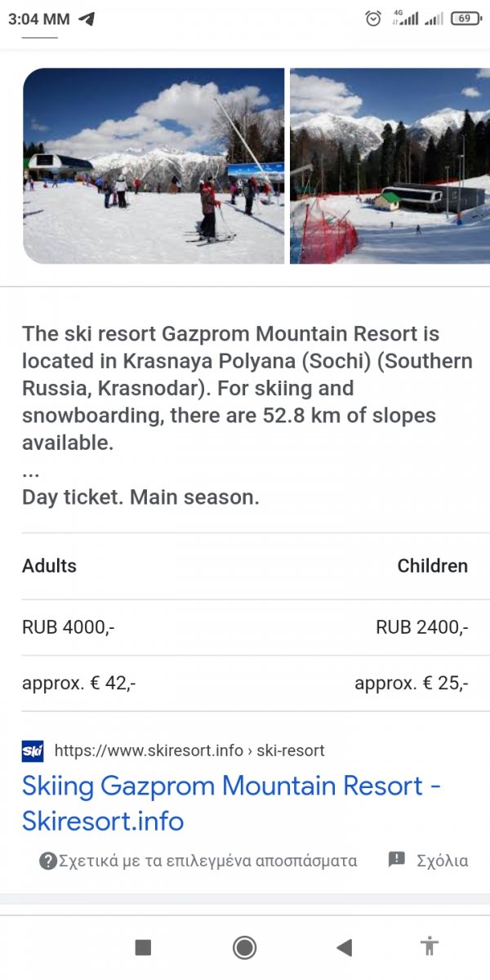View the red-fenced lift station photo
The height and width of the screenshot is (980, 490).
pos(390,166)
